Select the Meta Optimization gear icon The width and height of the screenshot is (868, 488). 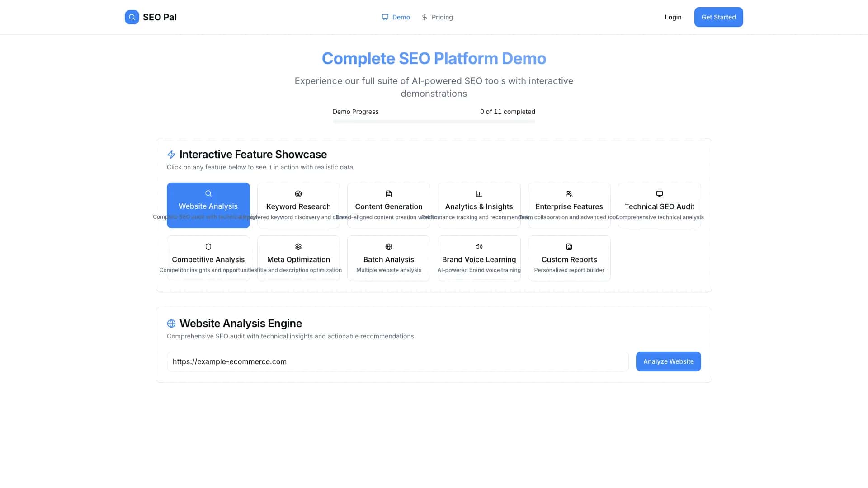[298, 247]
